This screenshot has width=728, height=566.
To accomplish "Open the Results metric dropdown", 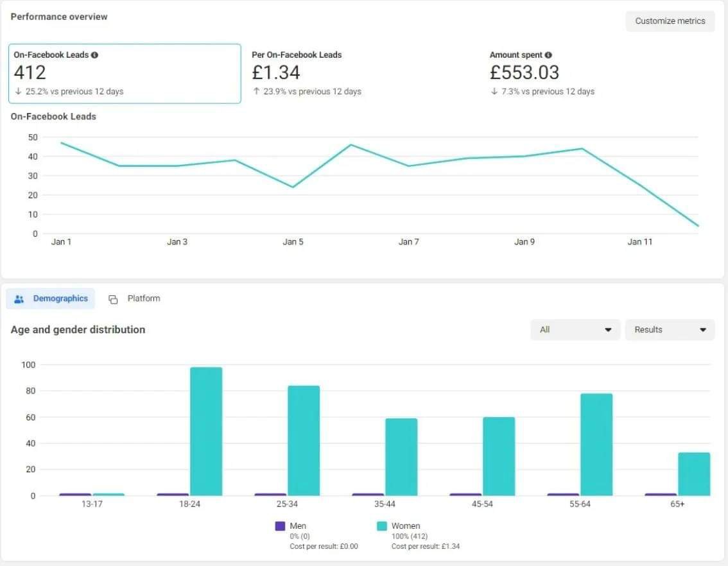I will point(669,330).
